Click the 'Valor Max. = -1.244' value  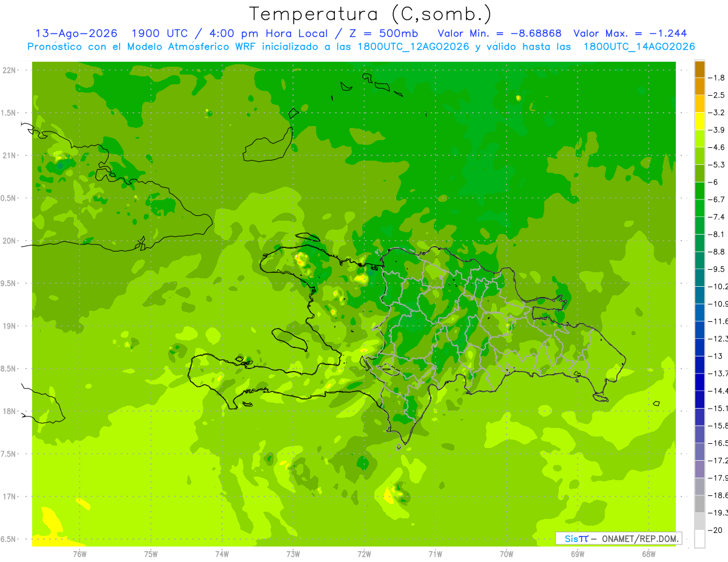[630, 33]
